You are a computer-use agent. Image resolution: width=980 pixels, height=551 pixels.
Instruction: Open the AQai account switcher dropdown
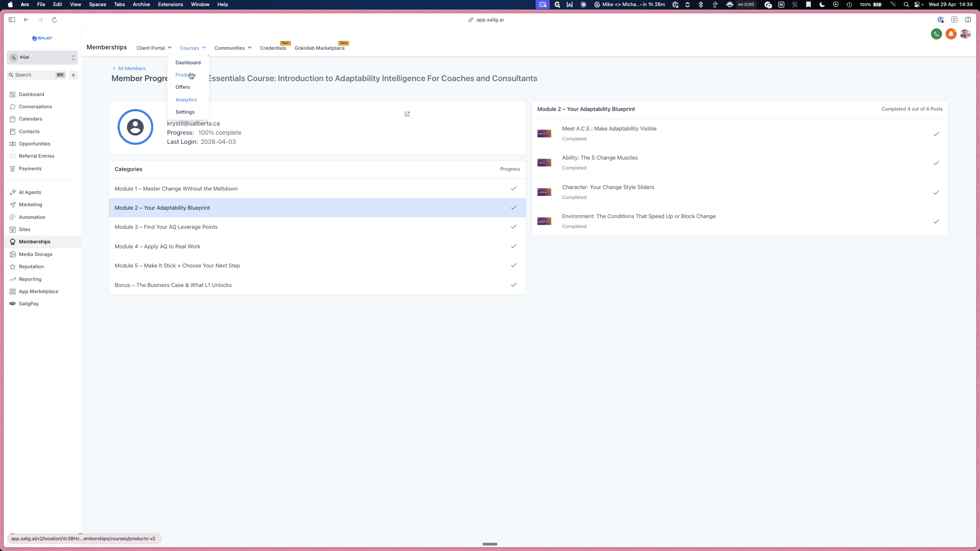pyautogui.click(x=42, y=57)
